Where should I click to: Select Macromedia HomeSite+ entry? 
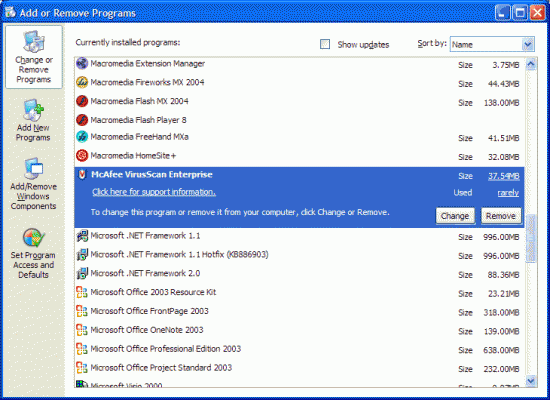click(300, 156)
